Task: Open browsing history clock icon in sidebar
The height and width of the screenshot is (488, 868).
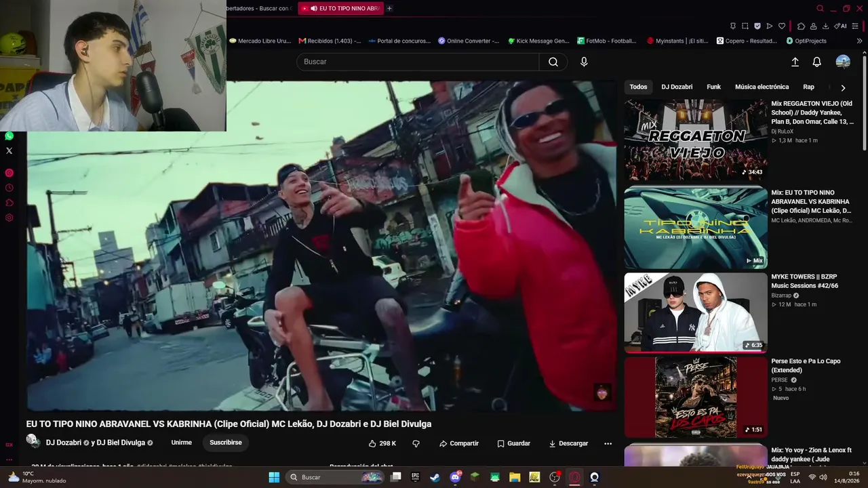Action: 9,188
